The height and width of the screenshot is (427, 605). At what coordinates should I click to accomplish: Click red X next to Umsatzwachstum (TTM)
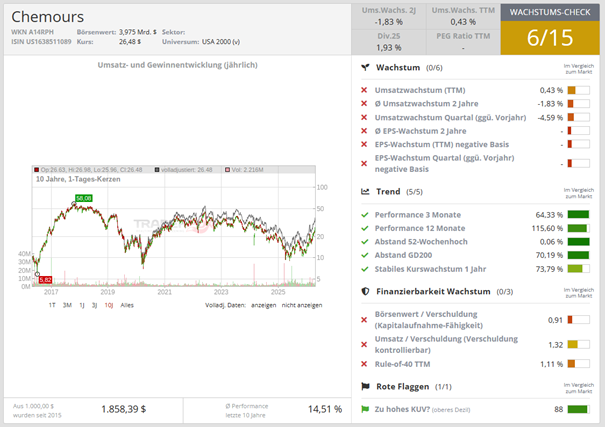(364, 90)
